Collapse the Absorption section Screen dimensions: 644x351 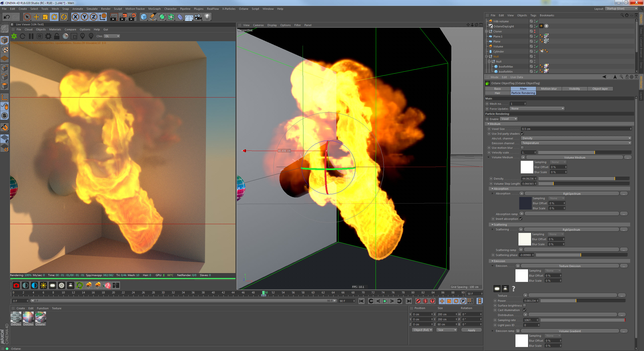pyautogui.click(x=493, y=189)
